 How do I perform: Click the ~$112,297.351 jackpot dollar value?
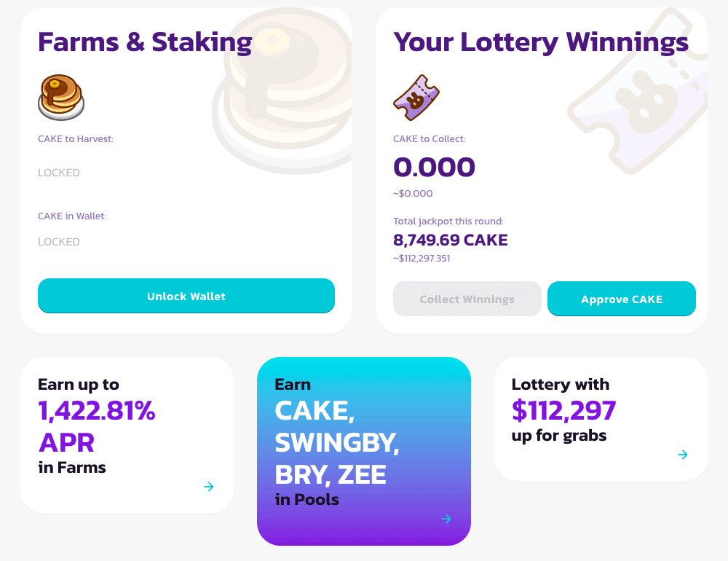(x=422, y=259)
